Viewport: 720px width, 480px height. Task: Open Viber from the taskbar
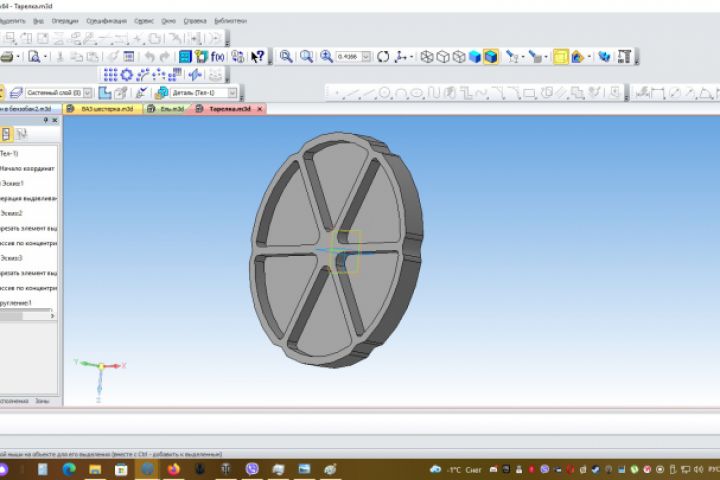tap(252, 469)
